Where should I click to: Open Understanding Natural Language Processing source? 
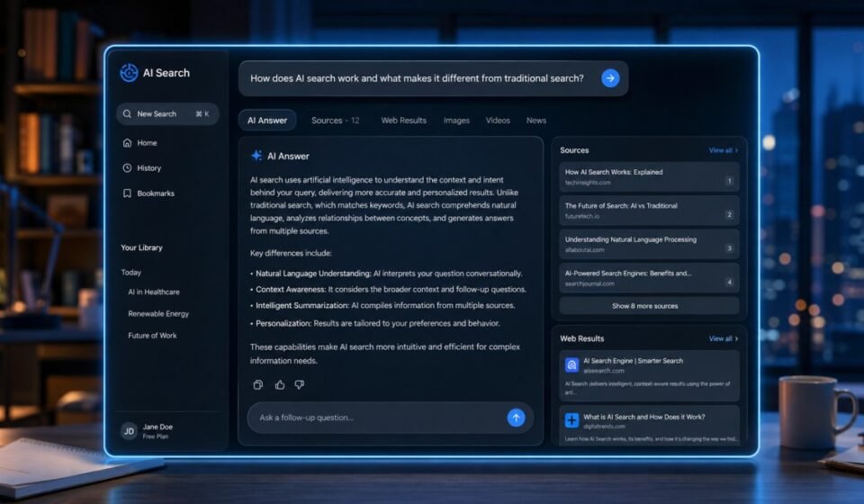649,244
